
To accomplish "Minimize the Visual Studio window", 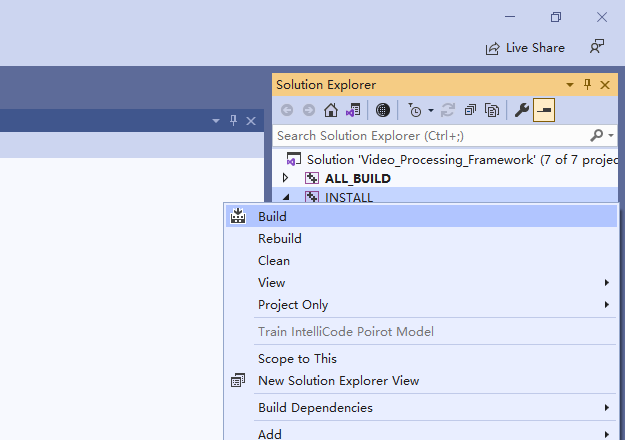I will coord(510,17).
